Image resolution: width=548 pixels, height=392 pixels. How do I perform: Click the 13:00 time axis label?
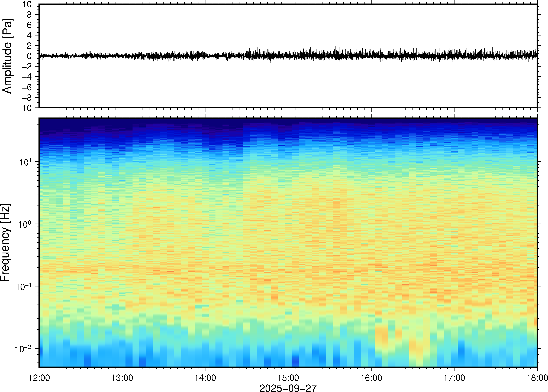(x=122, y=378)
